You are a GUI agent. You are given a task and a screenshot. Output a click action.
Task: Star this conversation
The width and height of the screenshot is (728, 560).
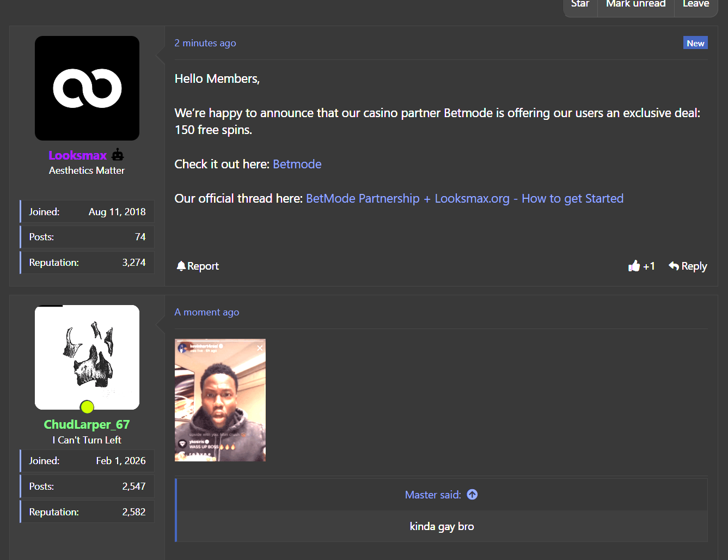[x=580, y=4]
